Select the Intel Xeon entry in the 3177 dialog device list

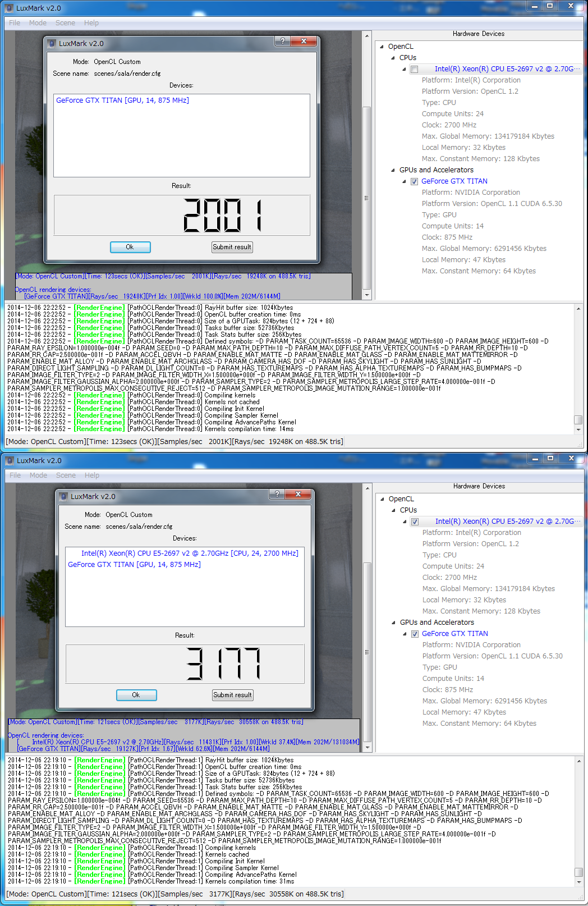(189, 553)
